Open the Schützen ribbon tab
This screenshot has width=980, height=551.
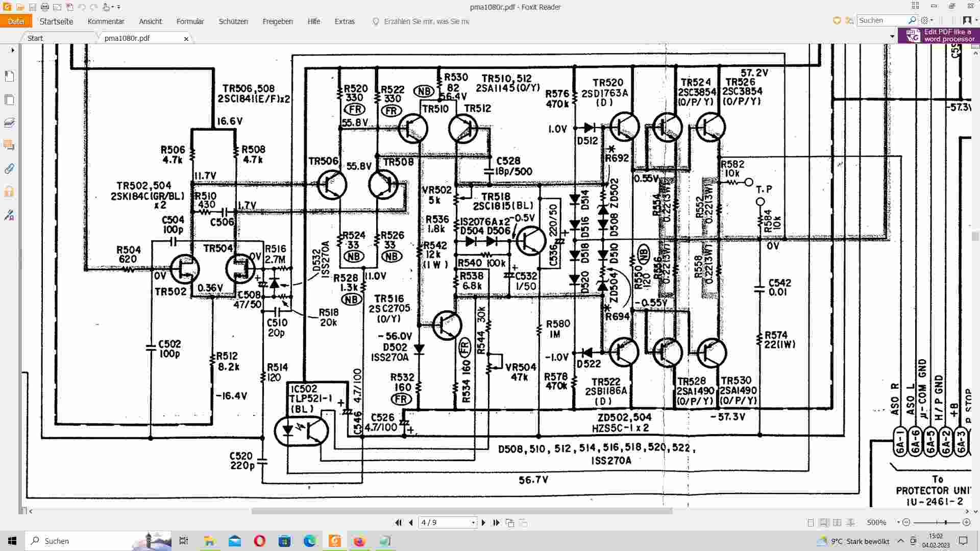233,21
